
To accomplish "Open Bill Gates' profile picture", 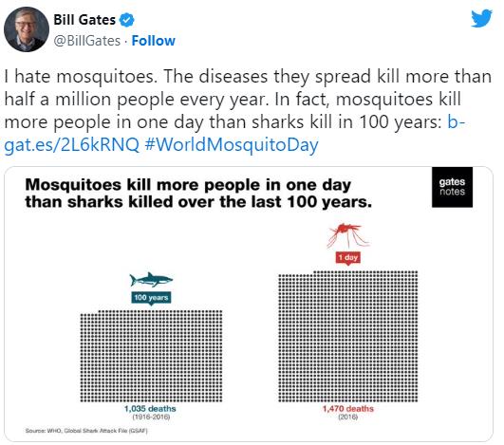I will [27, 29].
